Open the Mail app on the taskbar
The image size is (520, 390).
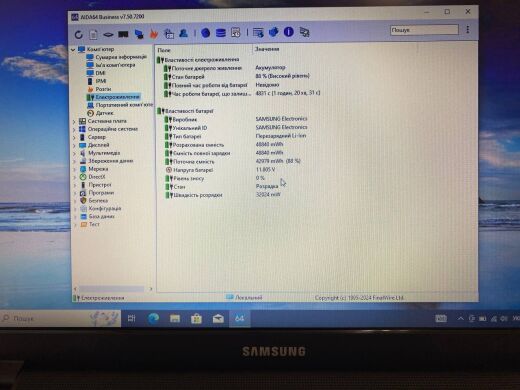pos(218,319)
